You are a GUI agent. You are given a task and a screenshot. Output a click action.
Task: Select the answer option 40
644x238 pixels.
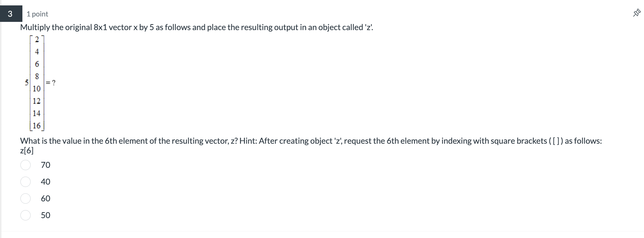click(x=26, y=182)
